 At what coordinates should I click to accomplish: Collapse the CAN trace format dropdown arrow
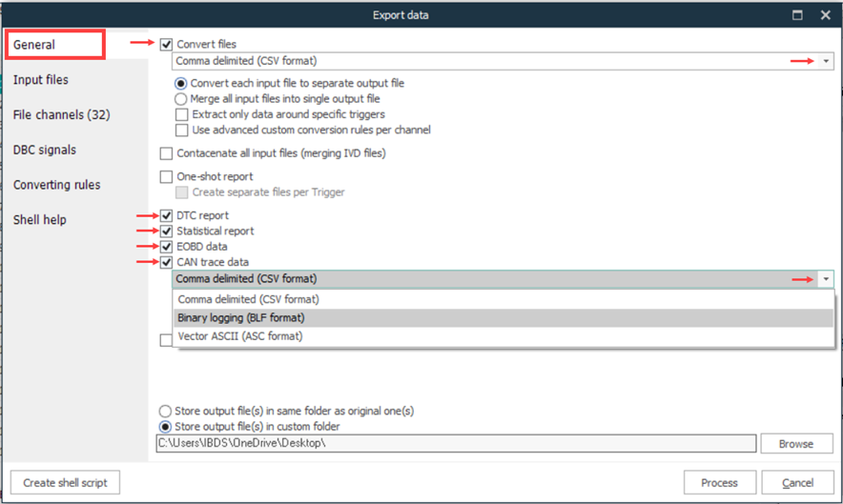[x=826, y=279]
